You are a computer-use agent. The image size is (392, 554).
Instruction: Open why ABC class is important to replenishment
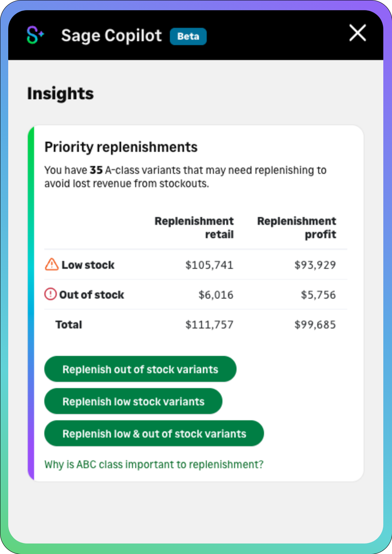154,464
